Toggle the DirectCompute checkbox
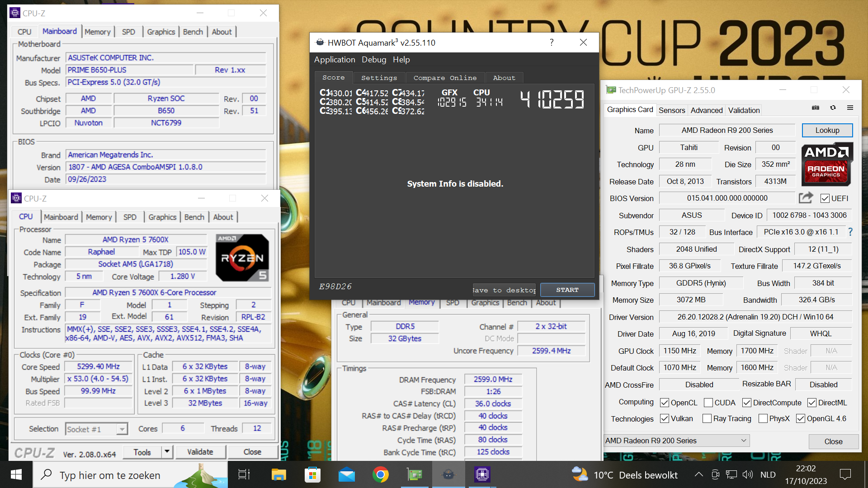This screenshot has width=868, height=488. (x=747, y=403)
